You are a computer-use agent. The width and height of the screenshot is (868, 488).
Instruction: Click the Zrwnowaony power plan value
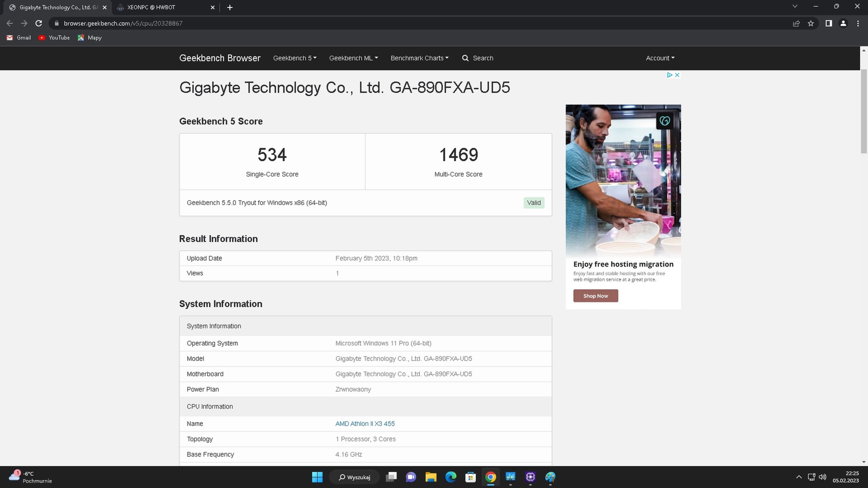[353, 389]
